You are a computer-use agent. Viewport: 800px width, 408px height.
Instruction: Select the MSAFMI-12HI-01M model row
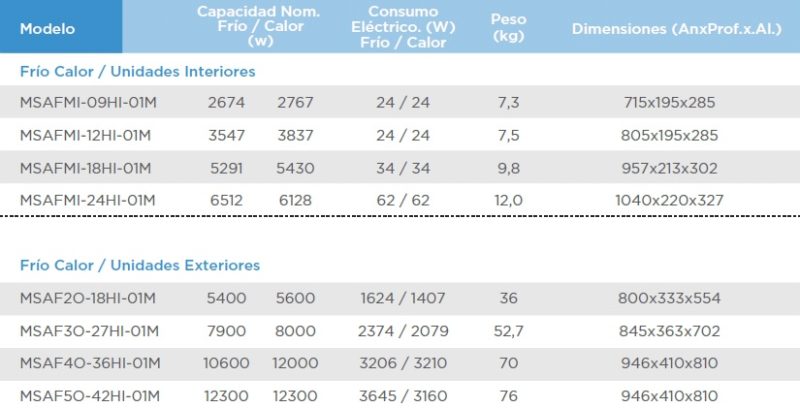tap(88, 136)
